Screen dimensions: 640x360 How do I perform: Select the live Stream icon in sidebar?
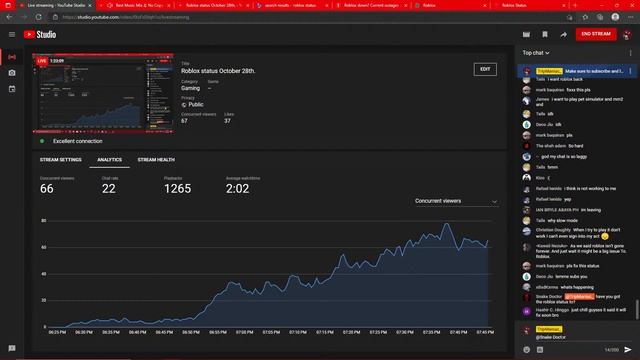point(12,57)
